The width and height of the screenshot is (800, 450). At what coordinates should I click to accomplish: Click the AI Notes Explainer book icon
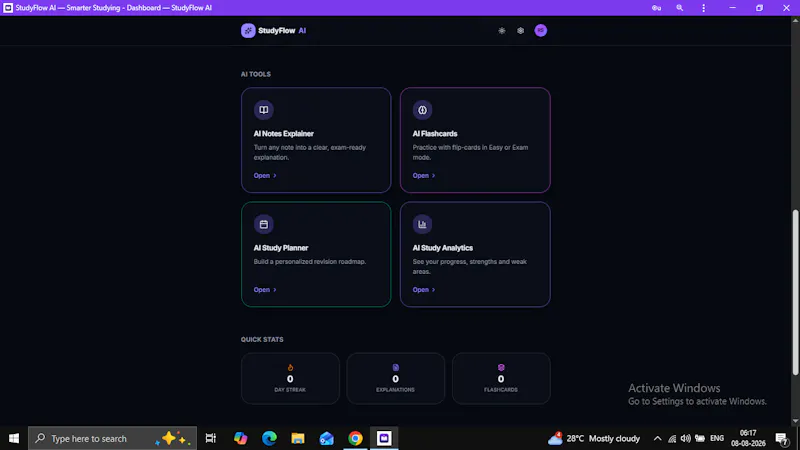[x=264, y=110]
